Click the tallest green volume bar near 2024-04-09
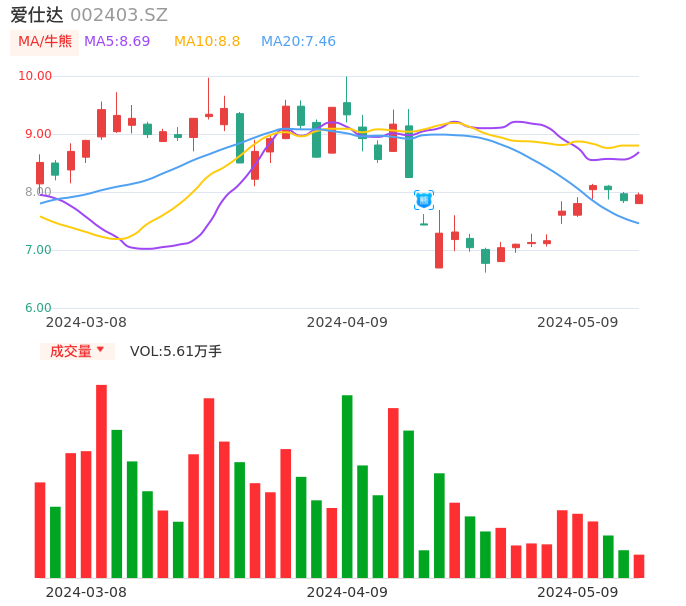686x606 pixels. coord(347,486)
